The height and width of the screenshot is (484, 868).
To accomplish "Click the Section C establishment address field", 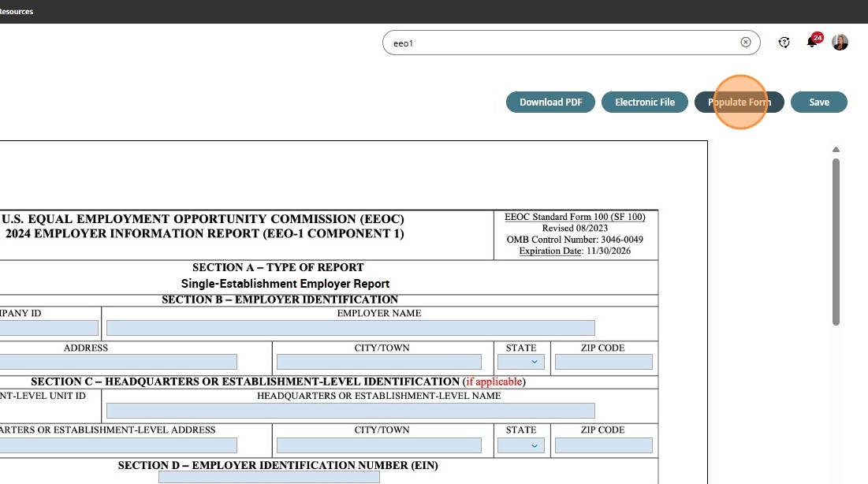I will click(118, 445).
